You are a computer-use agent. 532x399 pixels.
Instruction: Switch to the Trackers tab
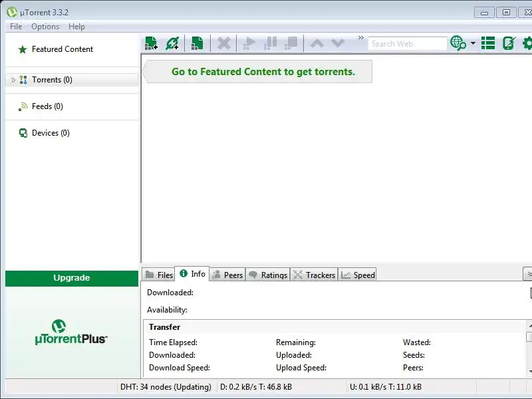click(x=314, y=275)
